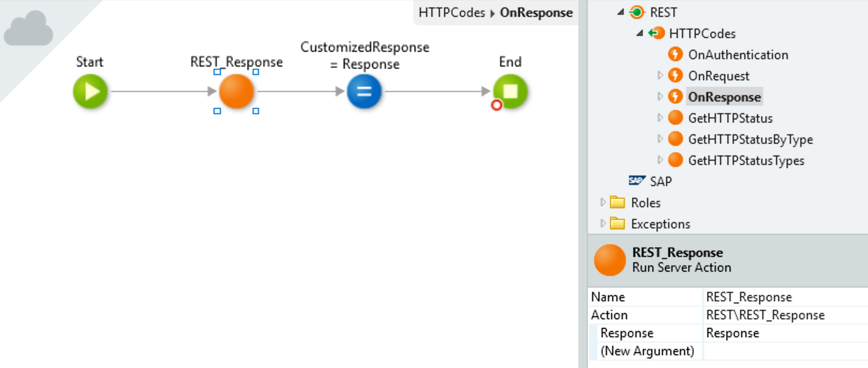Select GetHTTPStatusTypes in the tree
Image resolution: width=868 pixels, height=368 pixels.
(746, 161)
